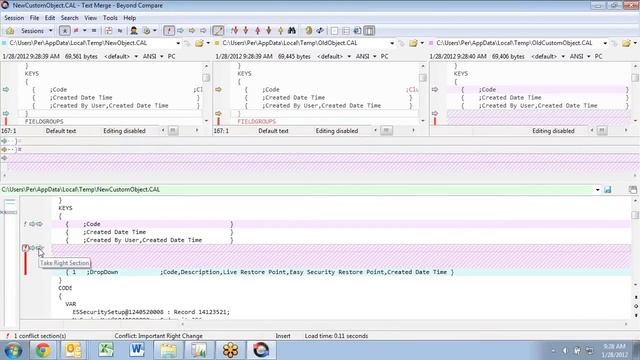Click the yellow Take Center arrow in the toolbar
Image resolution: width=640 pixels, height=360 pixels.
coord(191,31)
